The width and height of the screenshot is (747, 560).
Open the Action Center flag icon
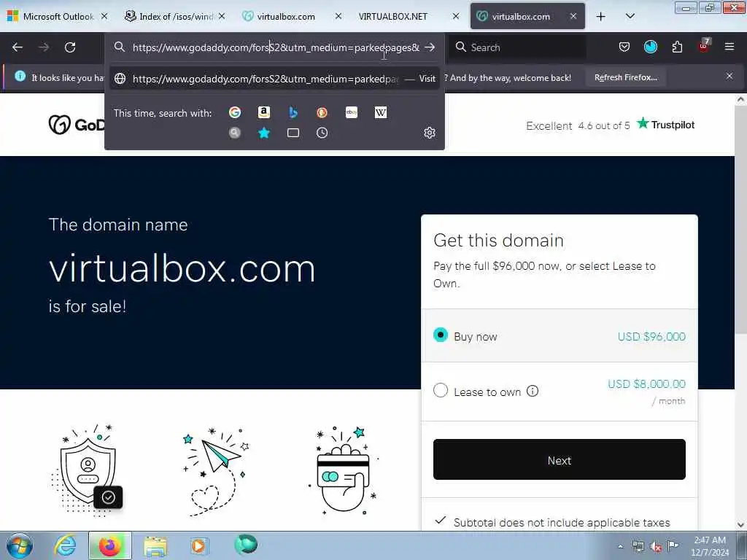click(x=673, y=545)
